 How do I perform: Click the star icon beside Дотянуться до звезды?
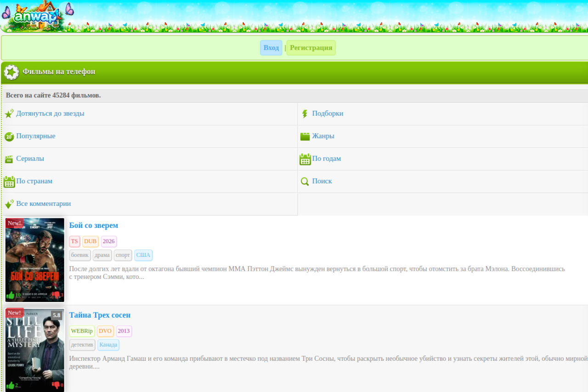click(x=9, y=114)
